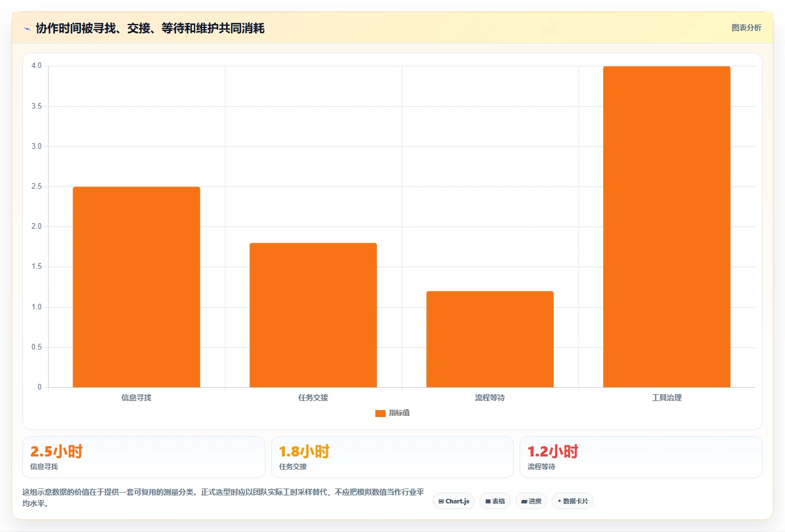Click the 1.0 y-axis tick label

[37, 307]
